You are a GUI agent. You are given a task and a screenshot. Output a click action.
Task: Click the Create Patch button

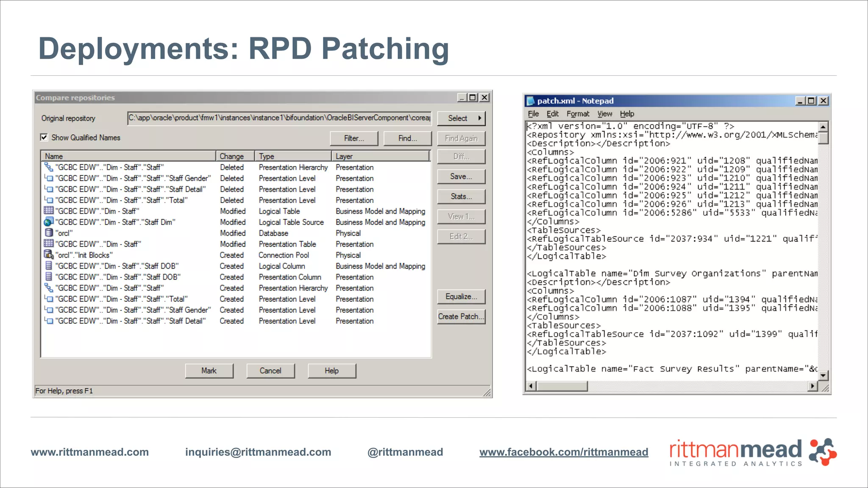coord(461,316)
